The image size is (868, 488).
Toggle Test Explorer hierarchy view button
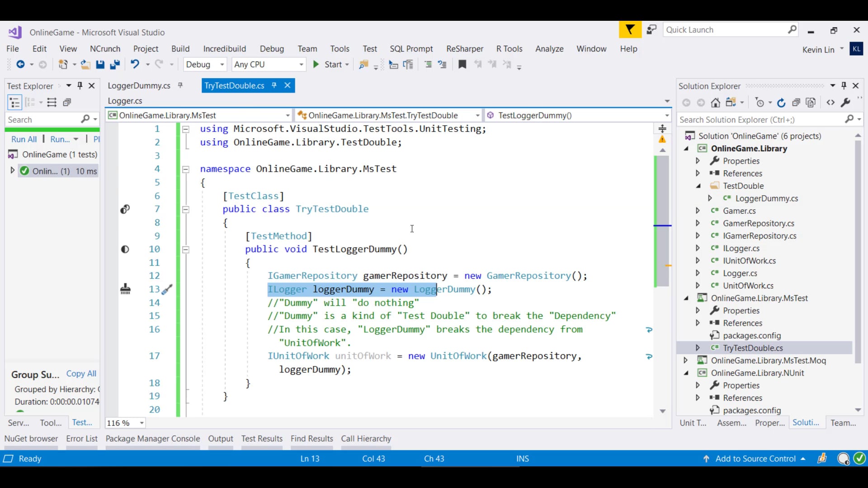tap(14, 103)
